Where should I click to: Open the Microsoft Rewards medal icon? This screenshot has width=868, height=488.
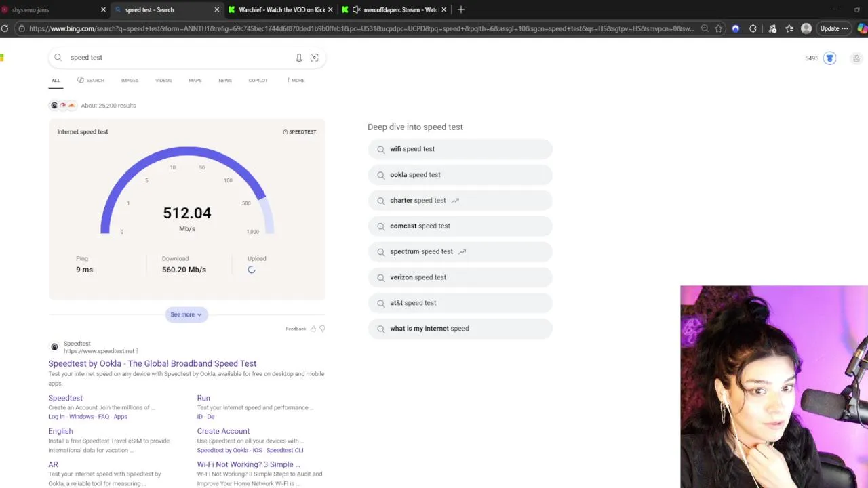point(830,58)
